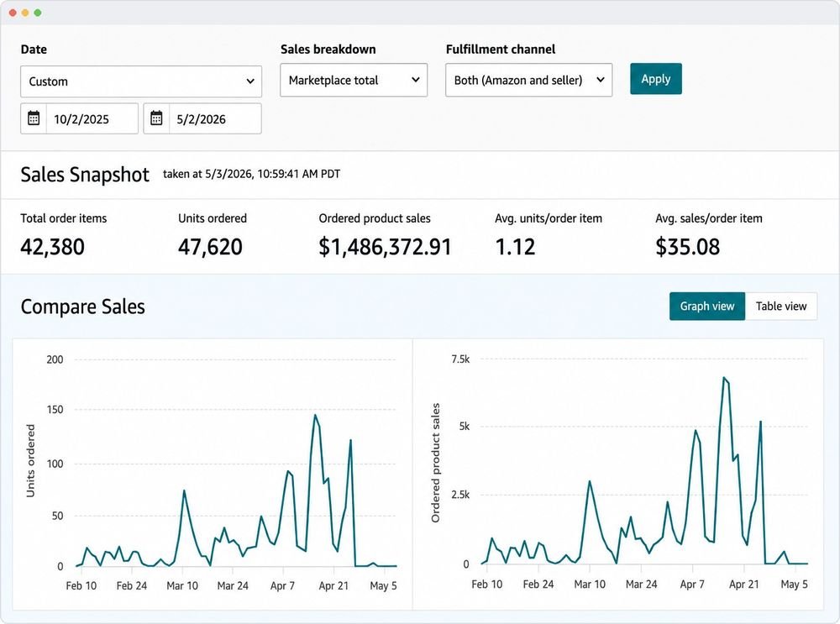The height and width of the screenshot is (624, 840).
Task: Select the Avg. sales/order item value $35.08
Action: point(688,247)
